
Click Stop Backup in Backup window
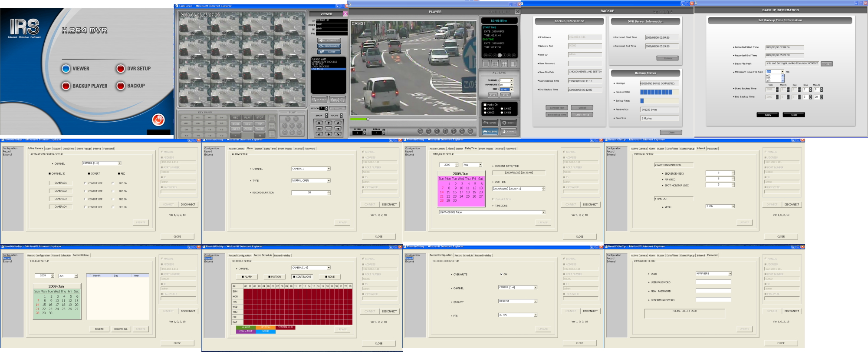(582, 115)
